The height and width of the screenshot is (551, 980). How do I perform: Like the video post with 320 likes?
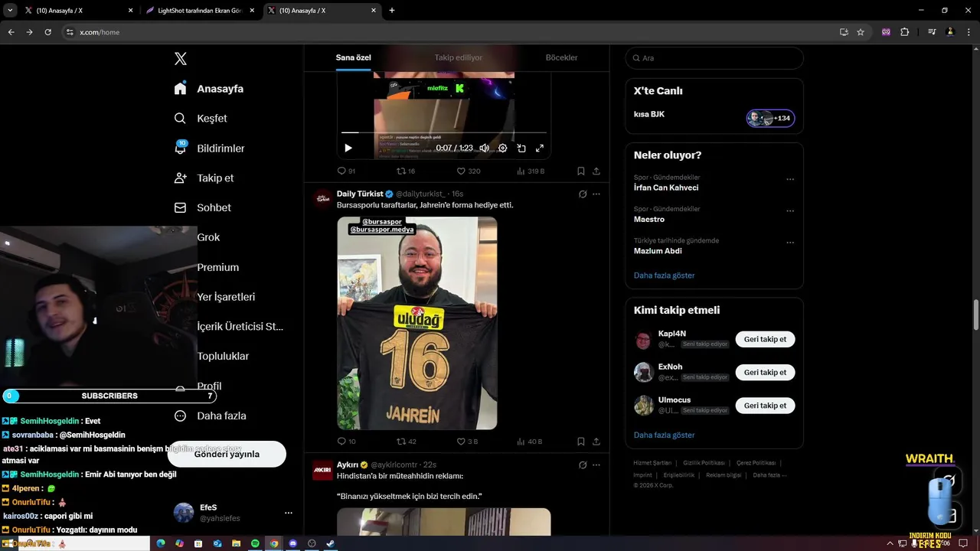tap(469, 171)
